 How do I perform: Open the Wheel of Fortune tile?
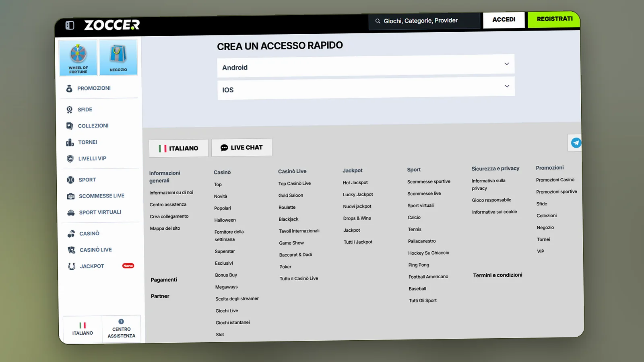78,58
